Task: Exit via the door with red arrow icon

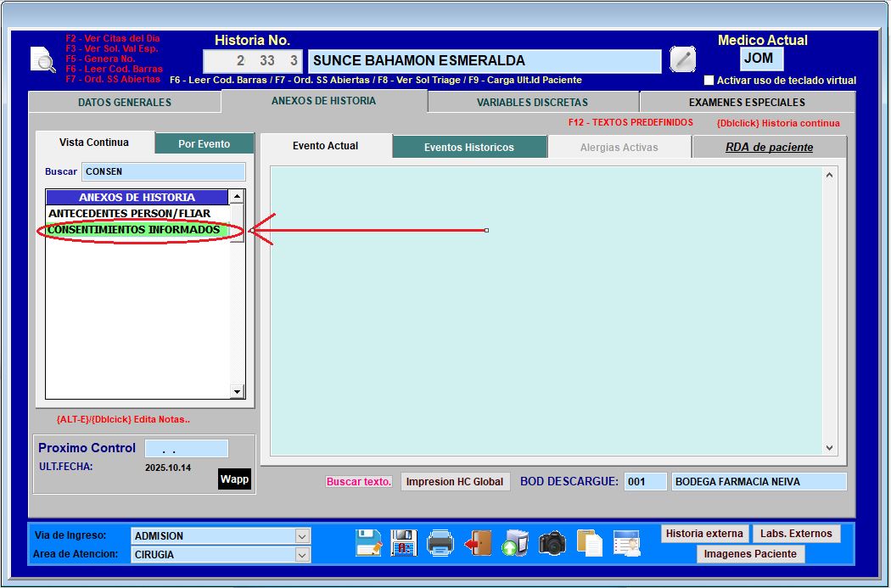Action: 477,542
